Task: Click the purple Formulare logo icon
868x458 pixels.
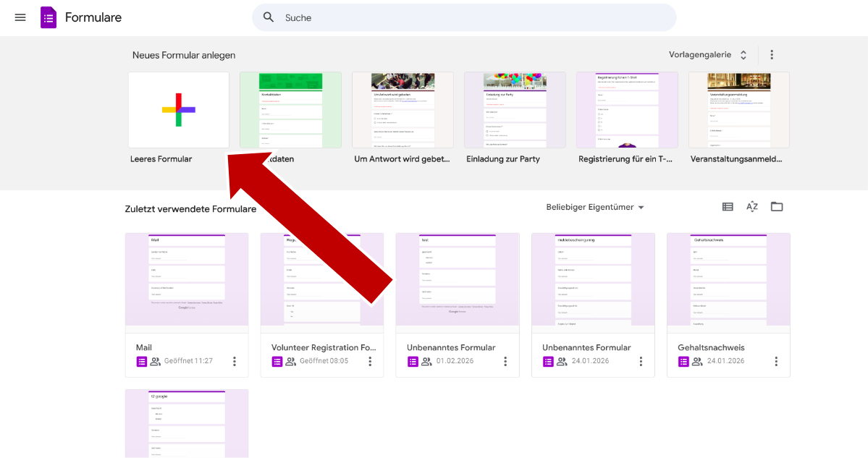Action: point(49,17)
